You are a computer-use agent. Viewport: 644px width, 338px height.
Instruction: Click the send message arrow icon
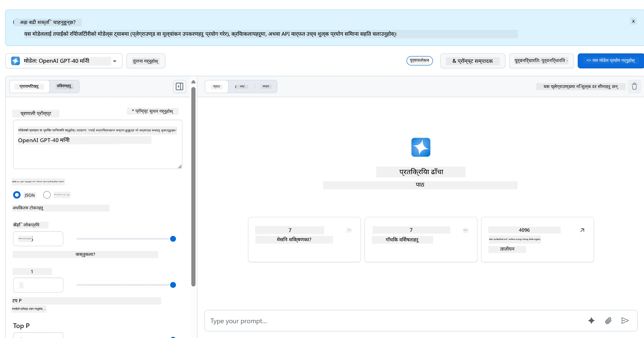(x=625, y=321)
